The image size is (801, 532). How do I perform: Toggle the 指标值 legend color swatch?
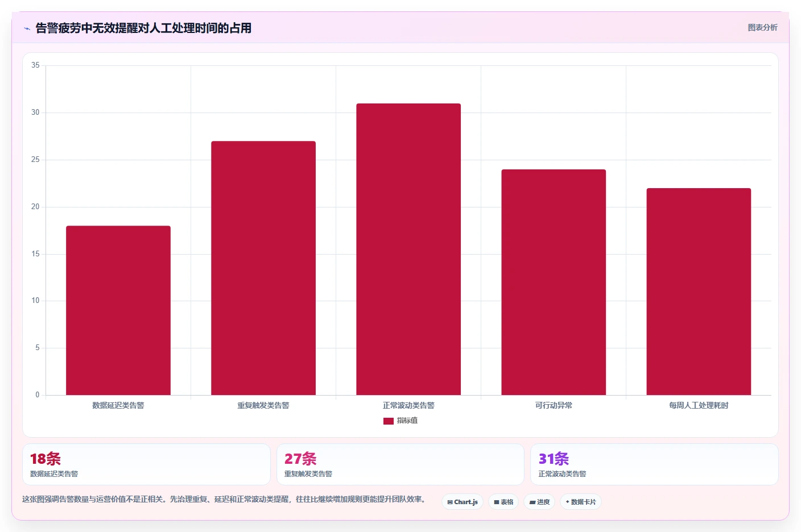pos(389,421)
